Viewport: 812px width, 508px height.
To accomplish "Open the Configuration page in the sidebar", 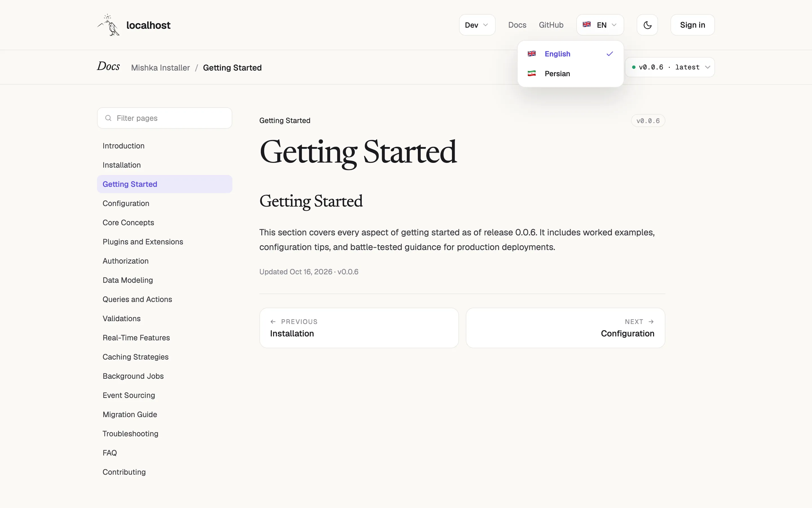I will tap(164, 203).
